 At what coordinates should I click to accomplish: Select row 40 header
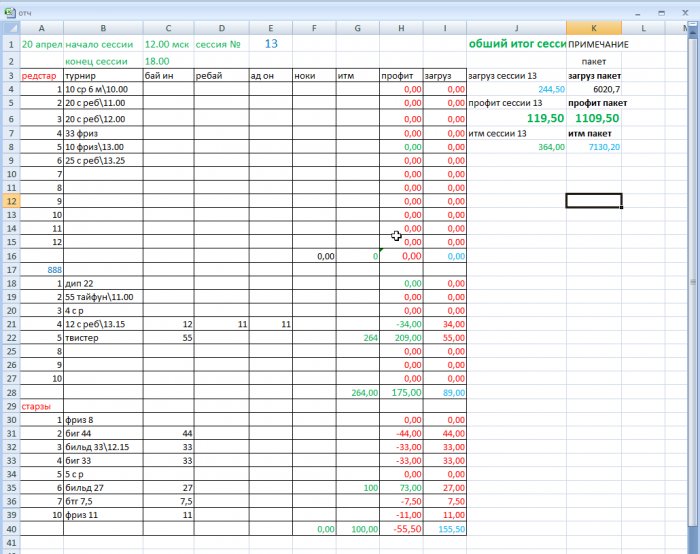tap(12, 529)
